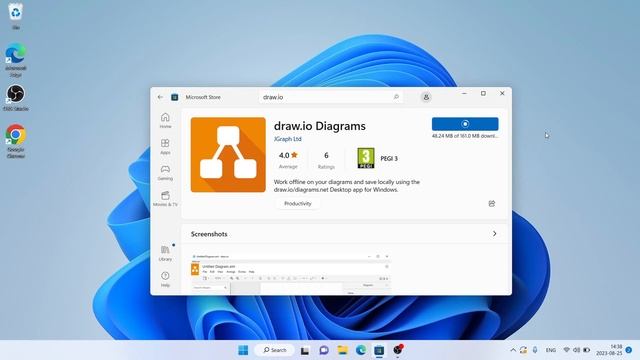640x360 pixels.
Task: Click the taskbar Search box
Action: pos(274,350)
